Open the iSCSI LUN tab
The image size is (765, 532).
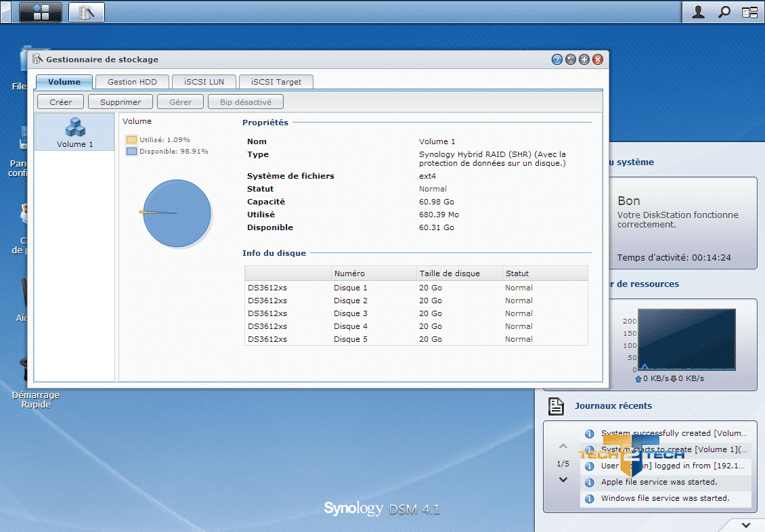[204, 81]
